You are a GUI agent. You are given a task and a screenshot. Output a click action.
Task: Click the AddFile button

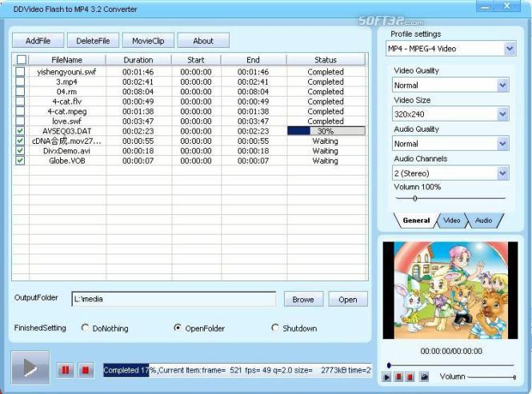click(38, 41)
